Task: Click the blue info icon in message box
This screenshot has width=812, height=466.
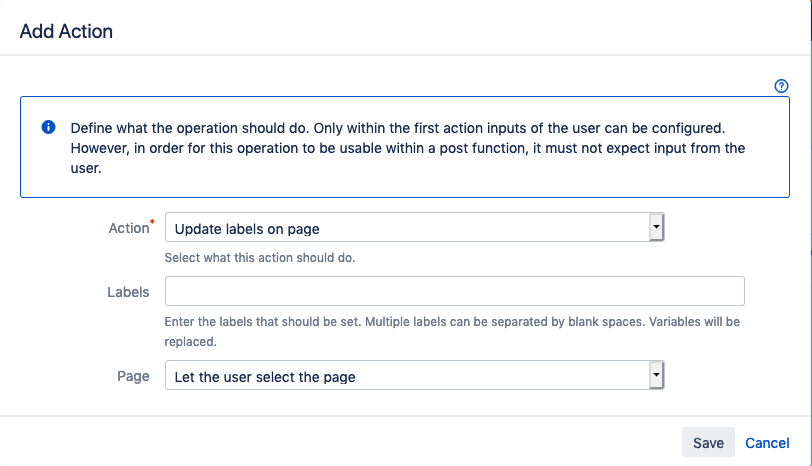Action: 48,128
